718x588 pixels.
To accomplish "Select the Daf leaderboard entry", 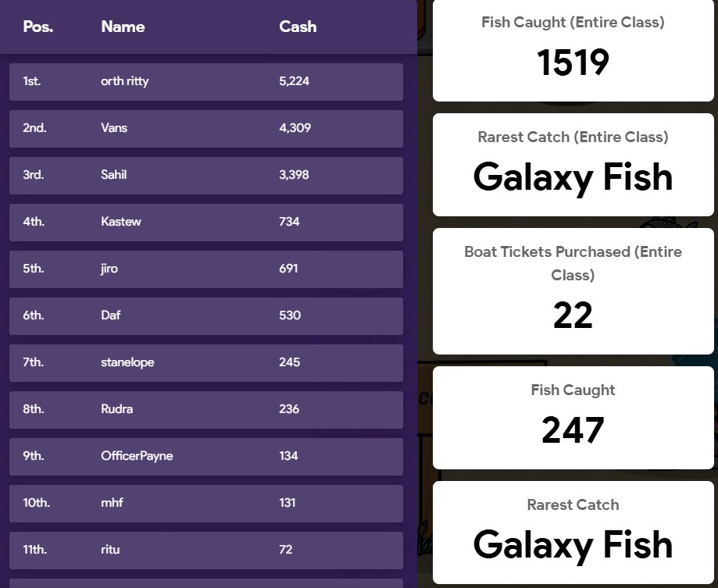I will point(206,316).
